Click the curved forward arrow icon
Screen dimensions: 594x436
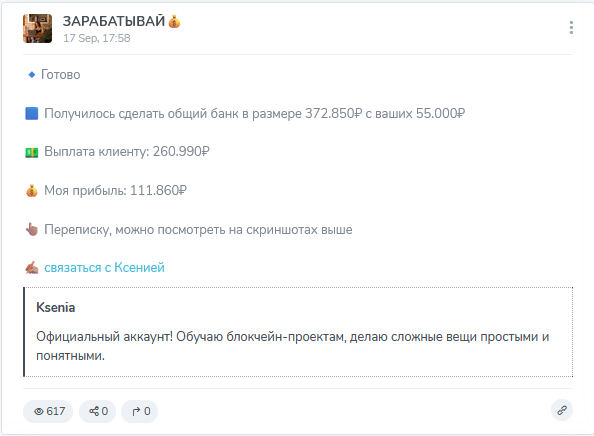pos(136,411)
